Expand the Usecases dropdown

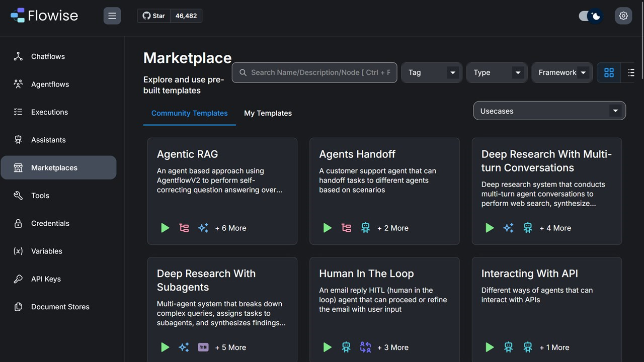pyautogui.click(x=549, y=111)
